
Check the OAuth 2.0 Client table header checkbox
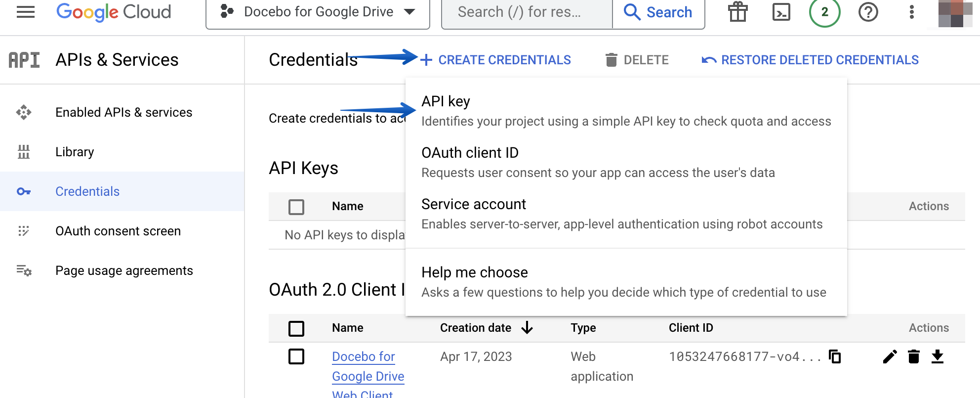[x=296, y=328]
